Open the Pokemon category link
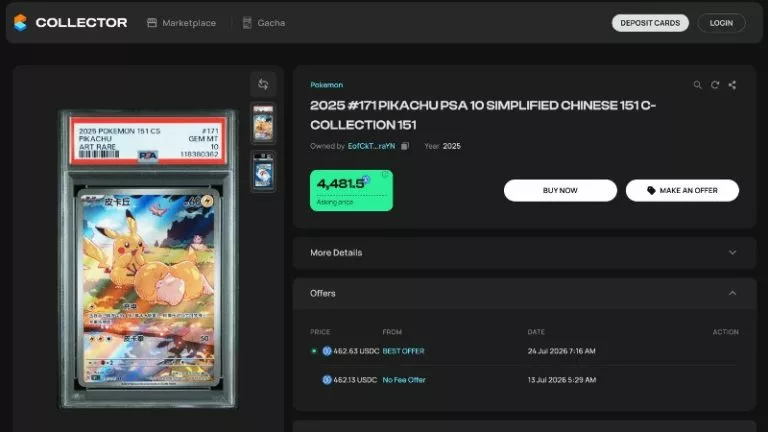This screenshot has width=768, height=432. pyautogui.click(x=326, y=85)
